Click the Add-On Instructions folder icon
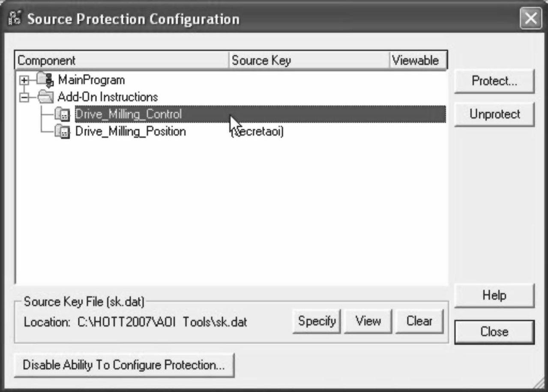This screenshot has height=392, width=548. (45, 97)
